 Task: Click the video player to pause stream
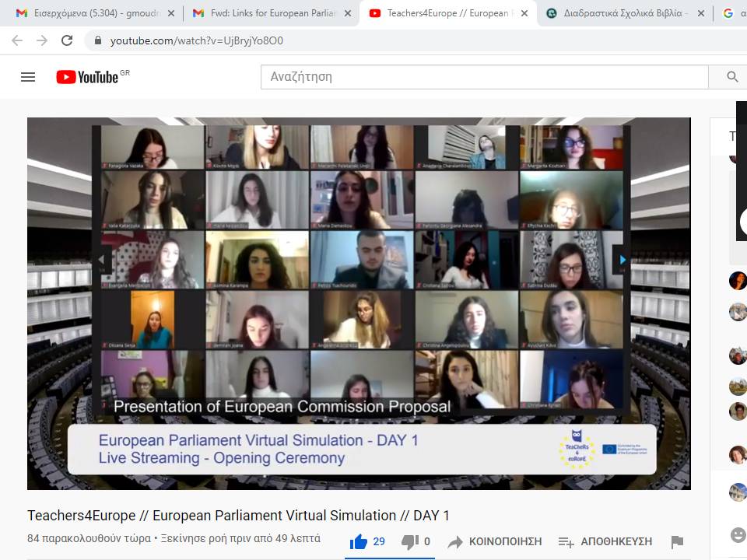click(358, 303)
